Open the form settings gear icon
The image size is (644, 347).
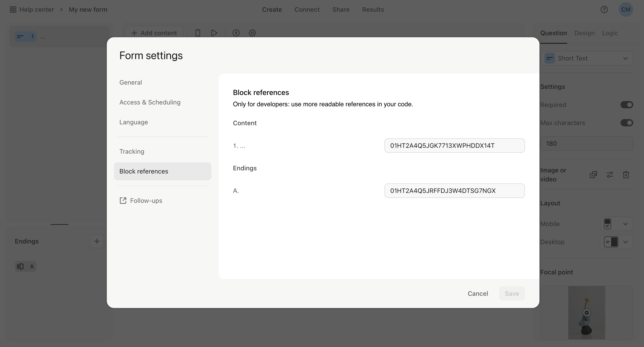coord(252,33)
